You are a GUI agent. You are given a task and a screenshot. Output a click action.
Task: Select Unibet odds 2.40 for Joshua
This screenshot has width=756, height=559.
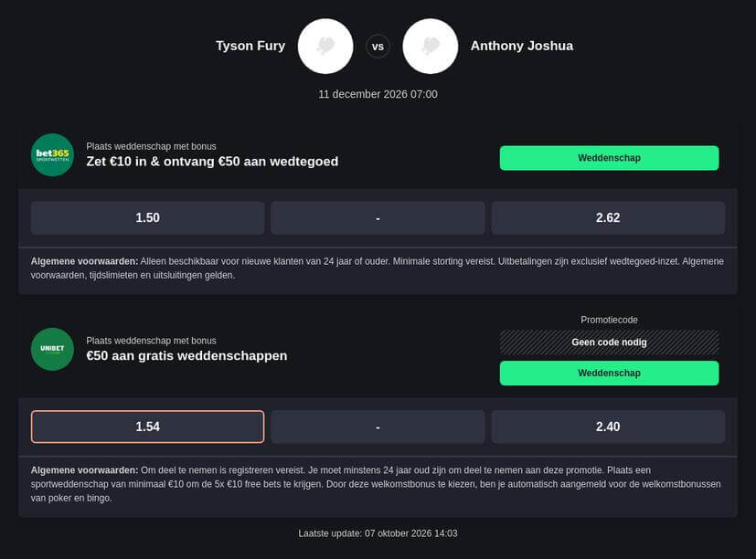pyautogui.click(x=608, y=427)
